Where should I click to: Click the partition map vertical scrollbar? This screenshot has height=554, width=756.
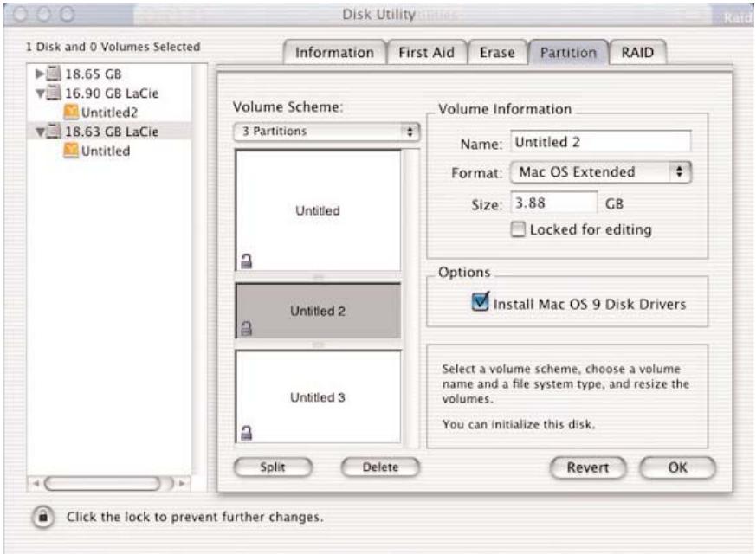[x=411, y=299]
